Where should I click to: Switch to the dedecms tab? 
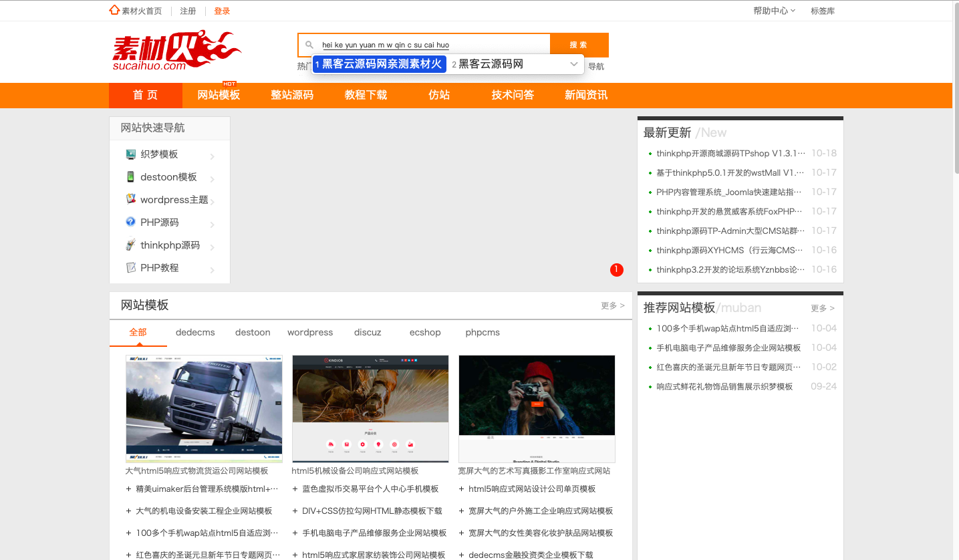[195, 332]
